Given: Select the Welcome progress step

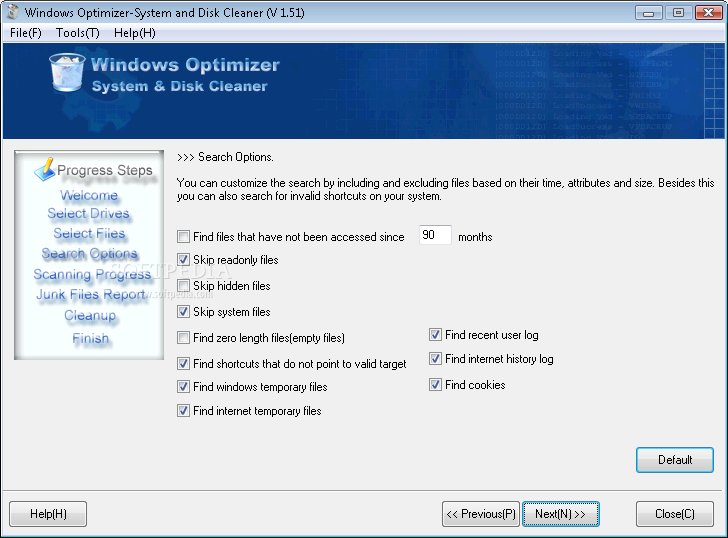Looking at the screenshot, I should coord(89,195).
